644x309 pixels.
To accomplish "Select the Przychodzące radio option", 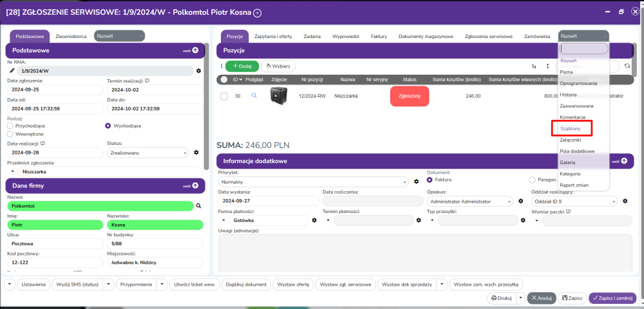I will [10, 126].
